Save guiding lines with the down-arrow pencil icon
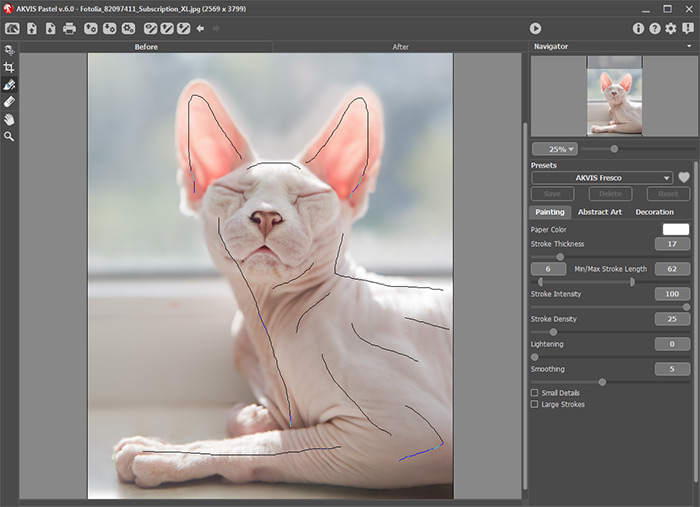The image size is (700, 507). coord(183,29)
